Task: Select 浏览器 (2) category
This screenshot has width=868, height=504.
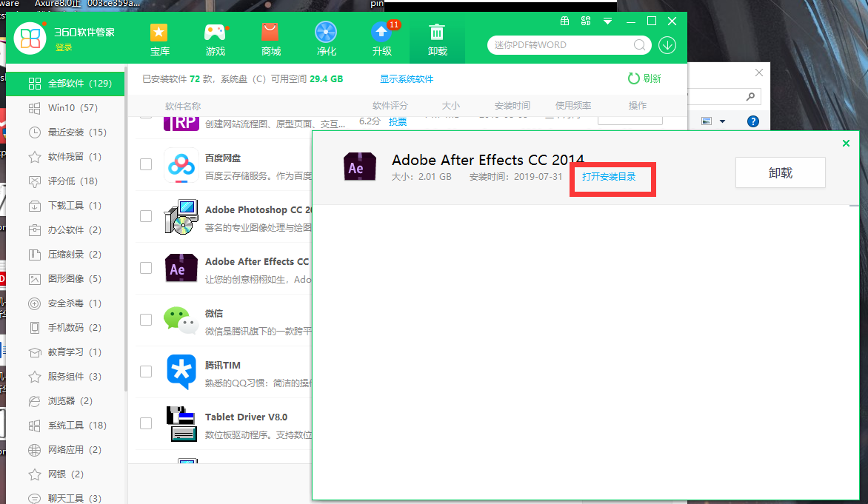Action: tap(65, 401)
